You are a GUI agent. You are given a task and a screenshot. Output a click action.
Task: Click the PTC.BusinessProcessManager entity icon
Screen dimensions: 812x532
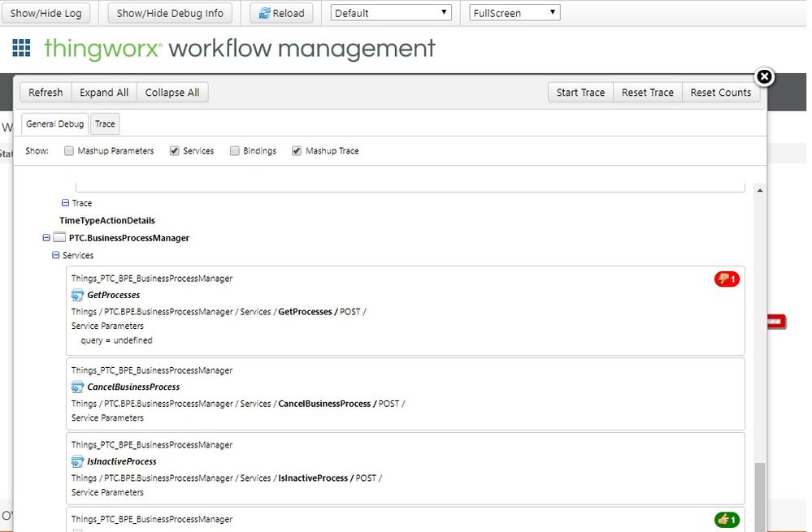pyautogui.click(x=59, y=237)
